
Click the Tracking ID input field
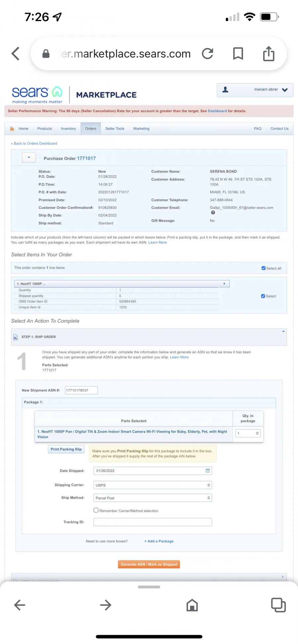point(153,522)
